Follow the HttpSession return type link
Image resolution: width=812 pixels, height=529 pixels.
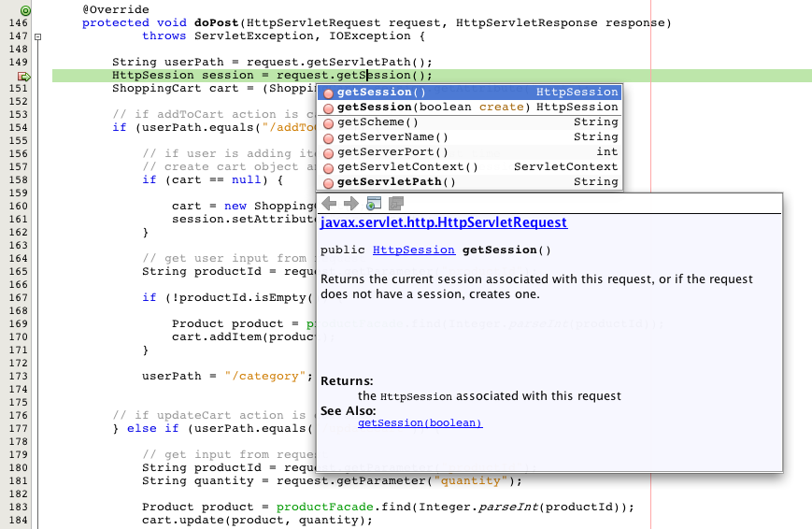pyautogui.click(x=413, y=250)
